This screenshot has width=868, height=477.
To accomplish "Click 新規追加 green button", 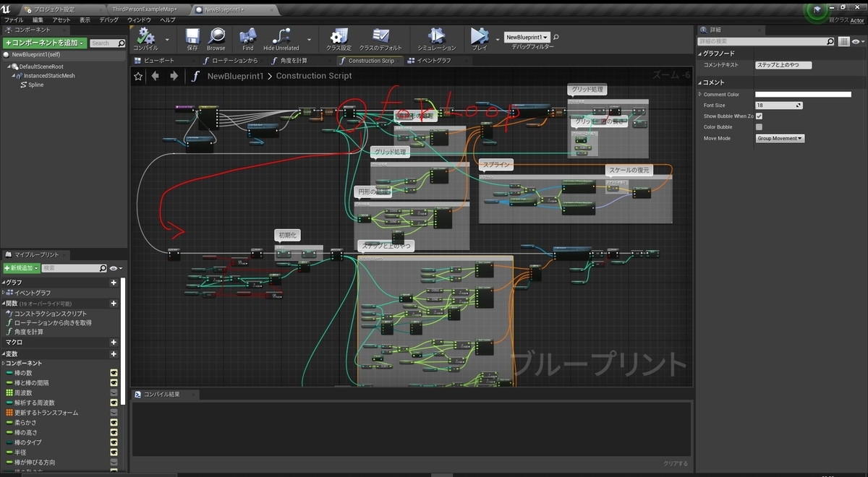I will point(21,268).
